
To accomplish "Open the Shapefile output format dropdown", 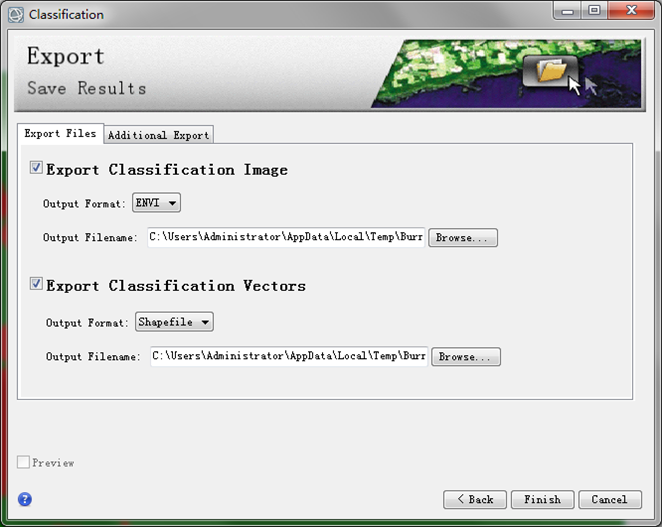I will coord(174,322).
